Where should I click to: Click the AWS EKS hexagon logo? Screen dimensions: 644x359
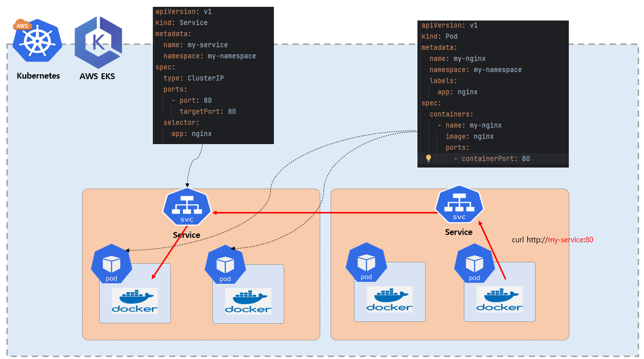(x=98, y=42)
